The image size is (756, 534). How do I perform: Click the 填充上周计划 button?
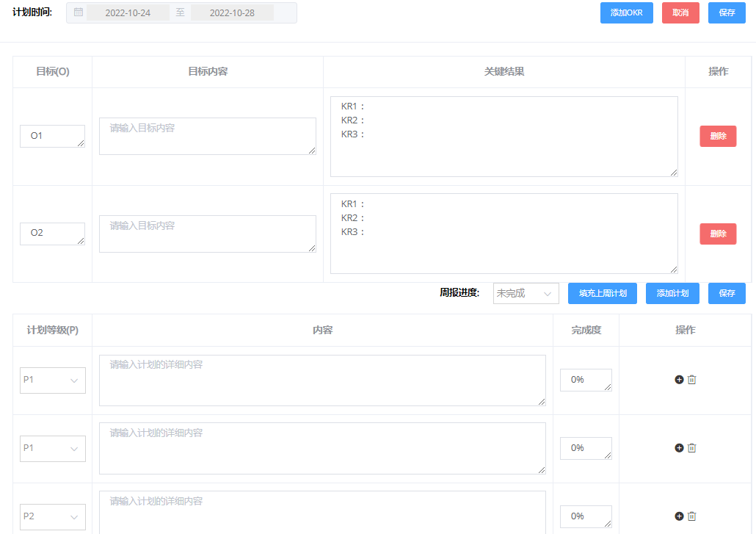[602, 293]
